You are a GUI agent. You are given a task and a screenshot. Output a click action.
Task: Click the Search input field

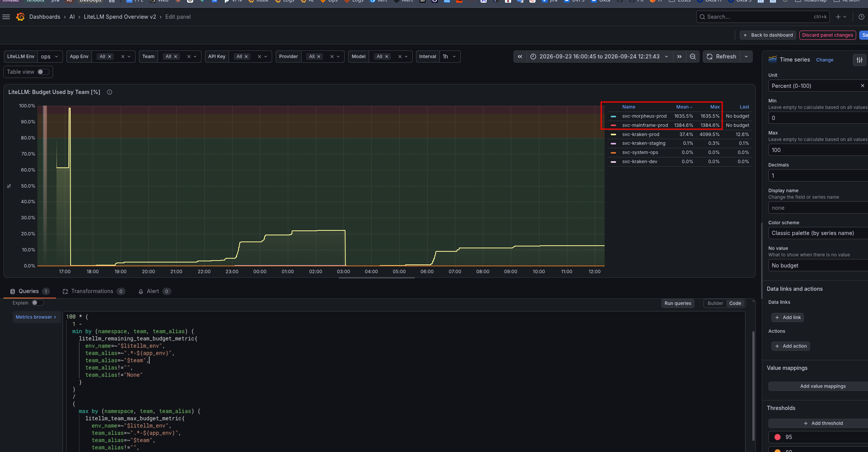(x=763, y=17)
